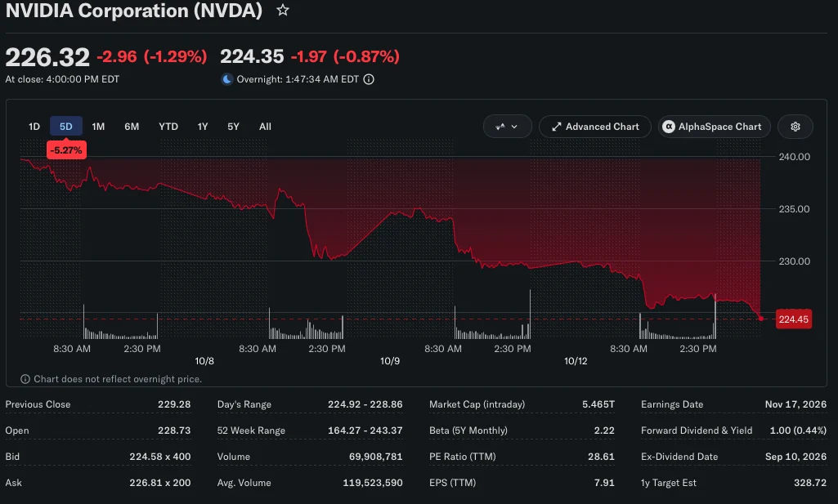Viewport: 838px width, 504px height.
Task: Click the closing price 226.32
Action: 47,57
